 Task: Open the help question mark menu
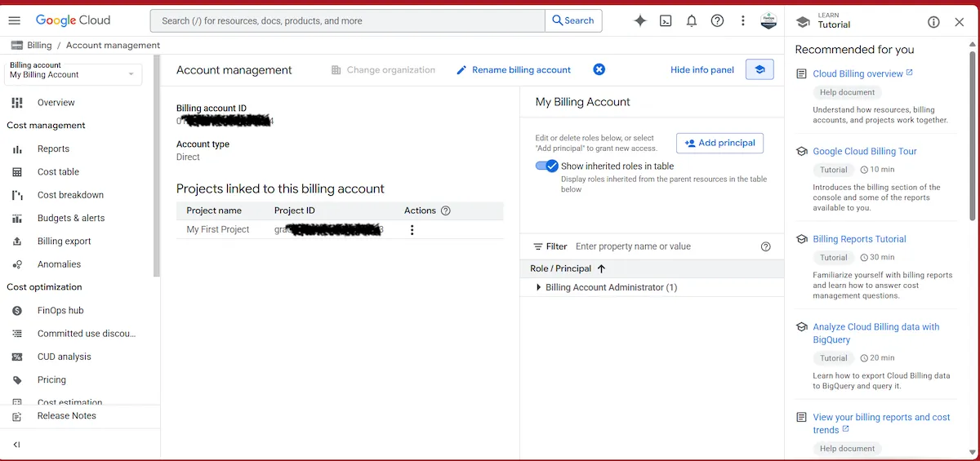pos(717,20)
